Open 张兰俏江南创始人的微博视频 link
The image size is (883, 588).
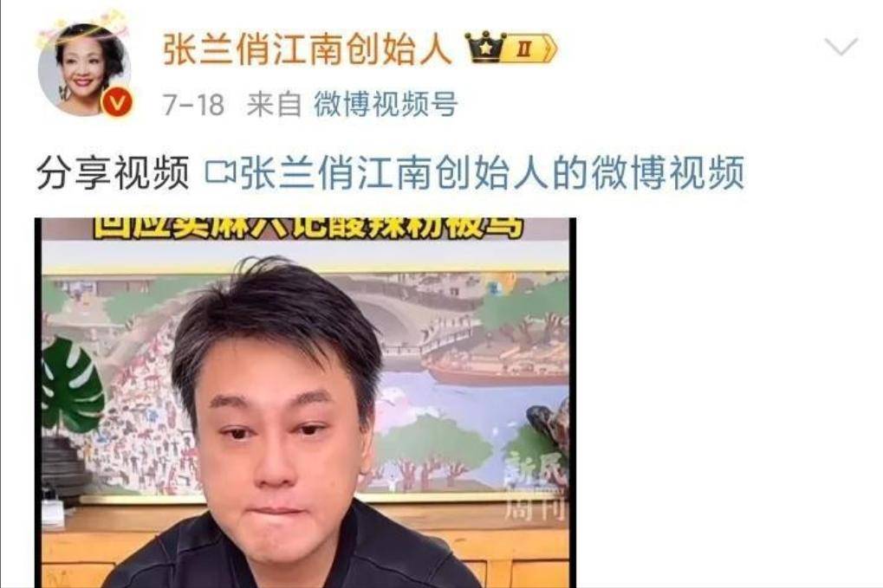tap(492, 172)
